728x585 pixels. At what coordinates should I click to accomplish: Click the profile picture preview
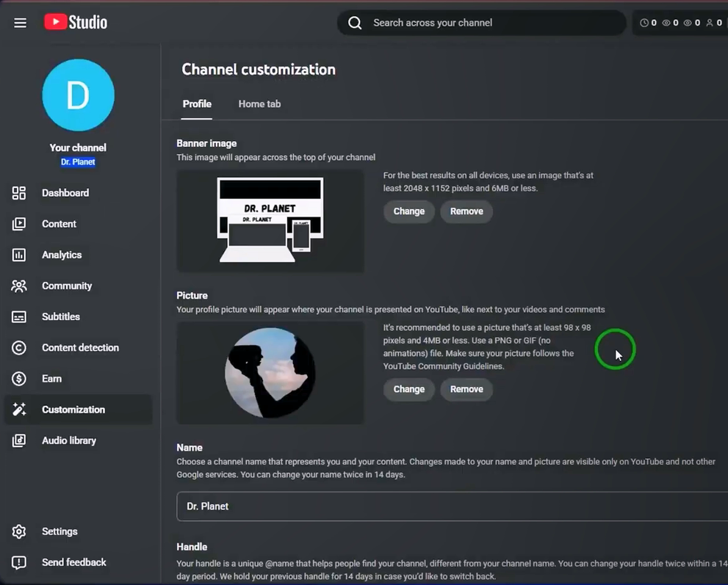(x=270, y=373)
